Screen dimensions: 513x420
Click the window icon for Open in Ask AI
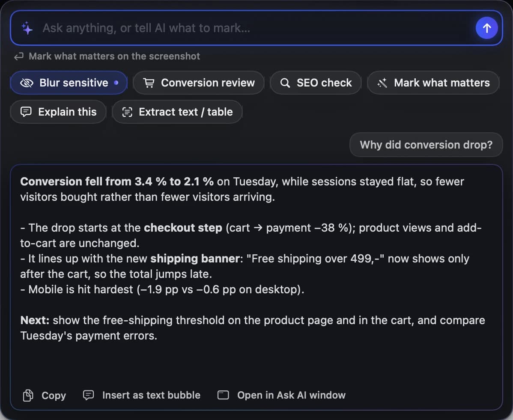223,395
